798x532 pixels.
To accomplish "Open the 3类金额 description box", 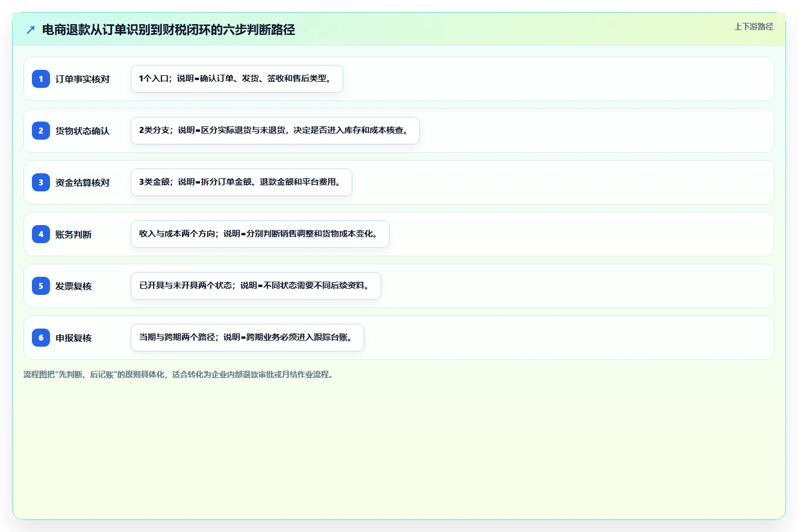I will (x=242, y=182).
